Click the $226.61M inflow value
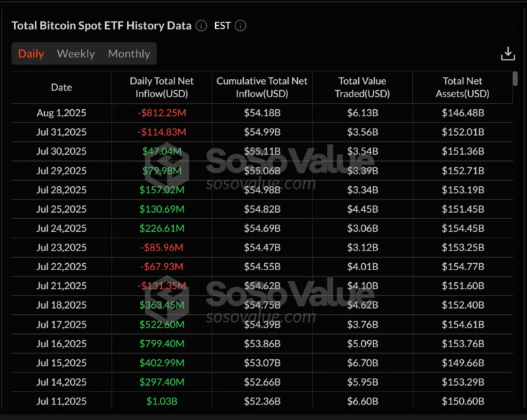This screenshot has width=527, height=420. pyautogui.click(x=162, y=228)
